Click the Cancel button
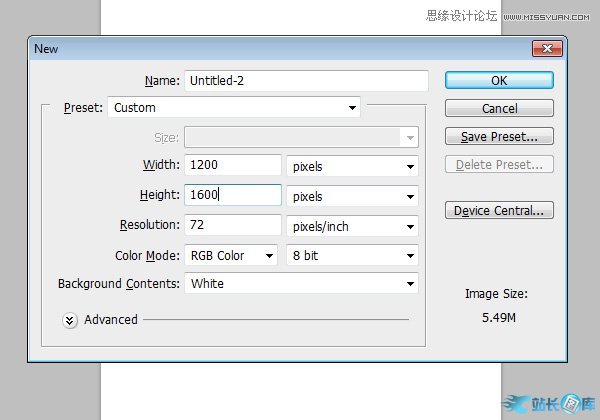The width and height of the screenshot is (600, 420). tap(499, 108)
